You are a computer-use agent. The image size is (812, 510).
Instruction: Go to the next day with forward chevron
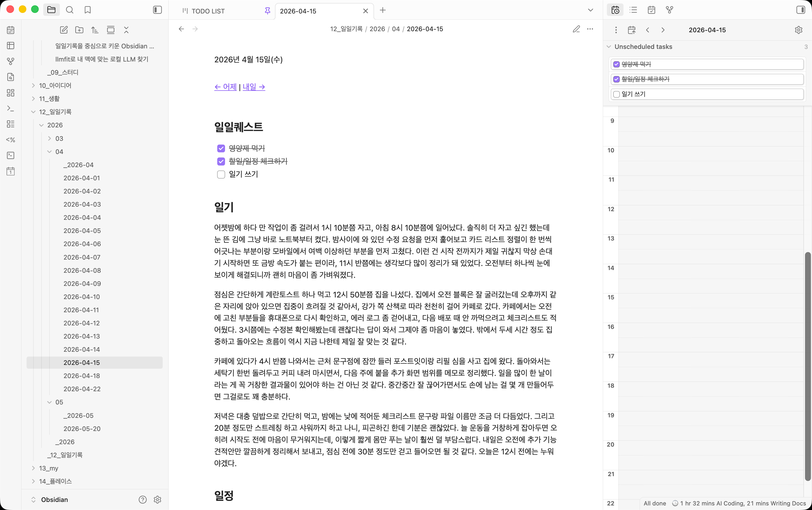pyautogui.click(x=663, y=30)
